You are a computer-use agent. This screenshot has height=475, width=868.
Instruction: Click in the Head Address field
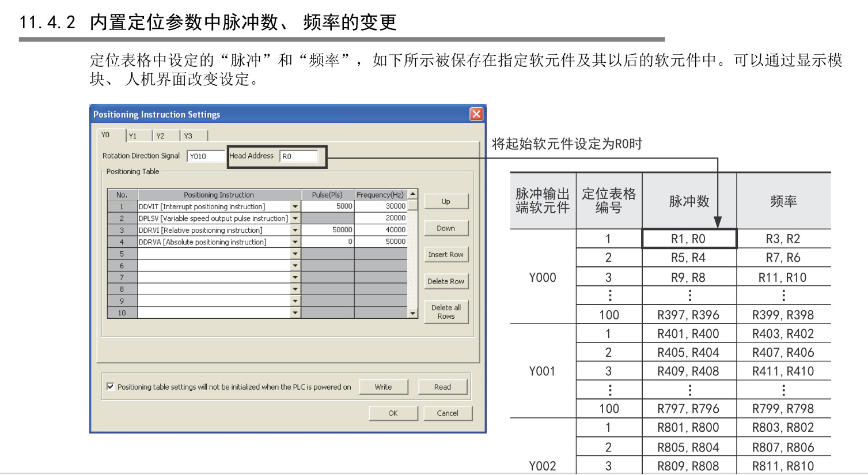[x=298, y=156]
